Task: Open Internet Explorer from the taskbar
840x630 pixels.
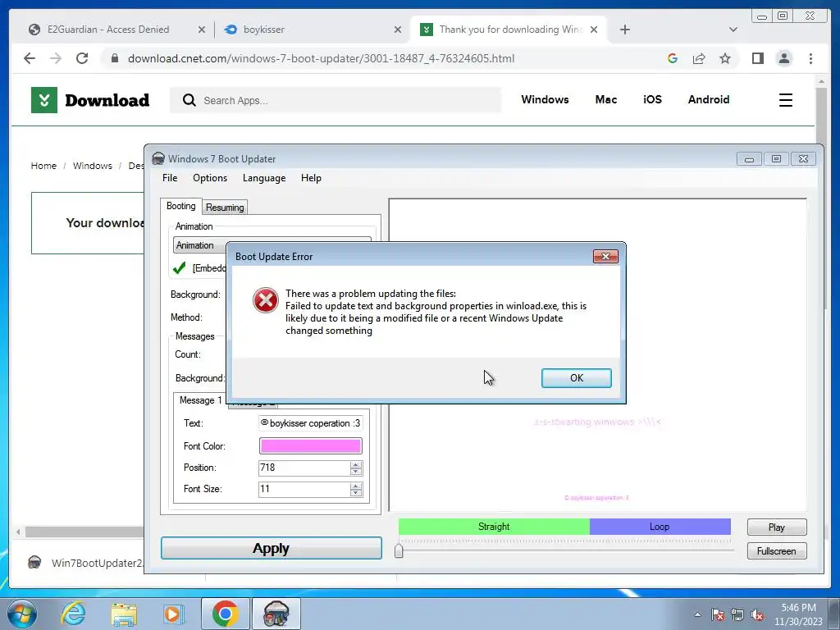Action: click(73, 614)
